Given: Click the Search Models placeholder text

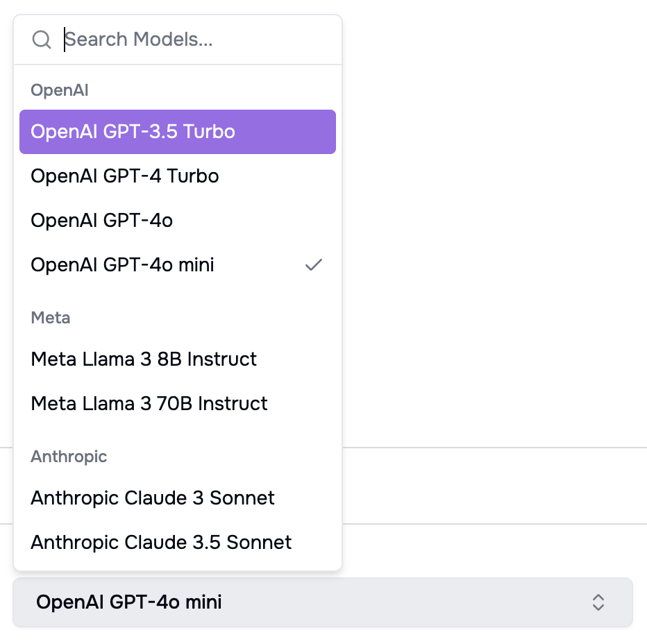Looking at the screenshot, I should click(139, 40).
